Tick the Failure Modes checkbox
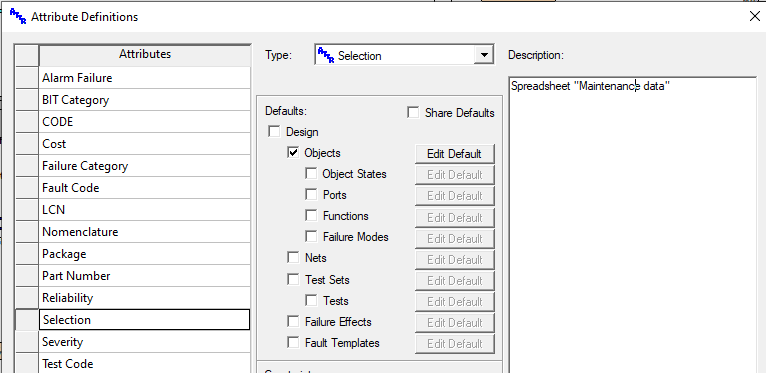This screenshot has height=373, width=766. 311,237
